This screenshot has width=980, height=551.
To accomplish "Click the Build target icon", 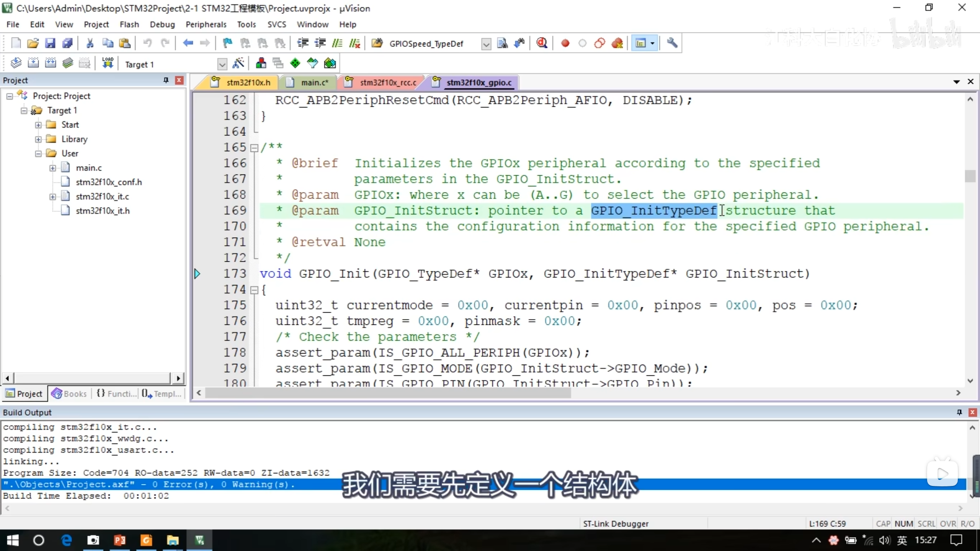I will (x=33, y=63).
